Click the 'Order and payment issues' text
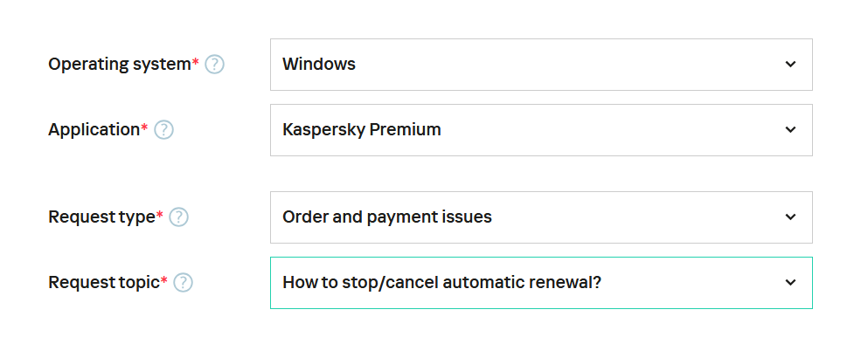The height and width of the screenshot is (344, 868). click(387, 217)
